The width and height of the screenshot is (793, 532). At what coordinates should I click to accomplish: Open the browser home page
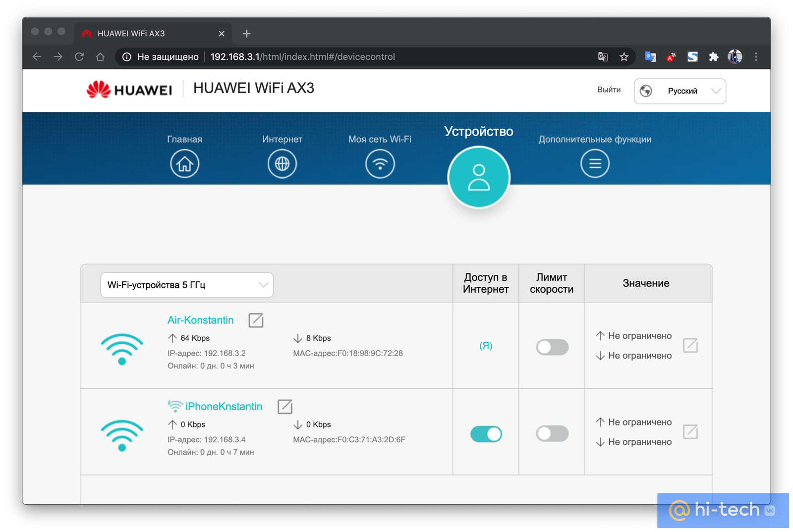coord(100,57)
